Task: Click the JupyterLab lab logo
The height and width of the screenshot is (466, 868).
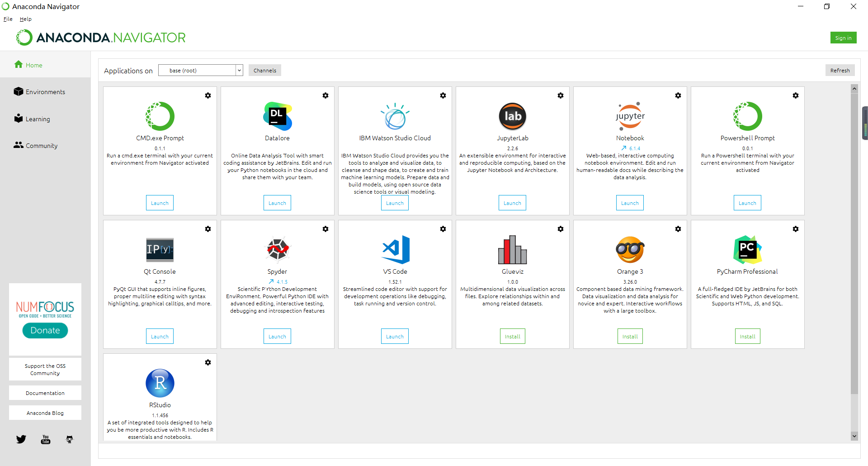Action: [513, 116]
